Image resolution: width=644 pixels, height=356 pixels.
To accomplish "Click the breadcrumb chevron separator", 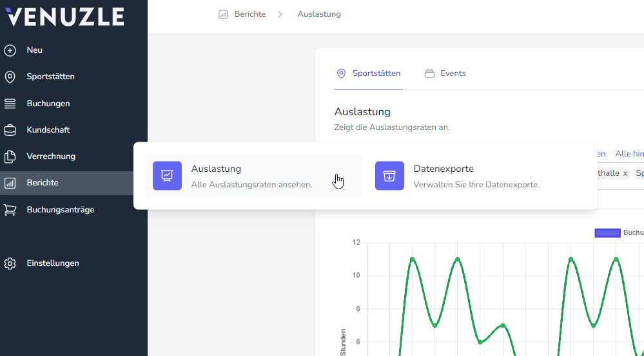I will point(280,14).
